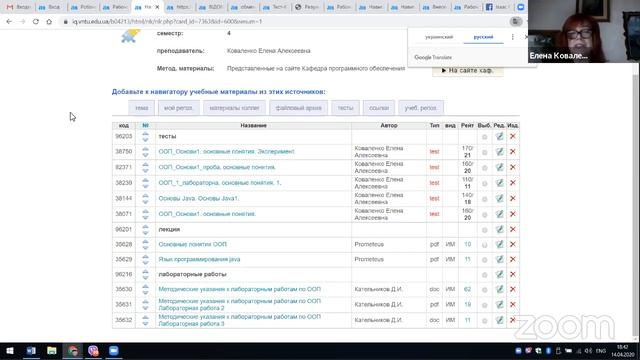The image size is (640, 360).
Task: Delete the row with code 96203 тесты
Action: tap(513, 136)
